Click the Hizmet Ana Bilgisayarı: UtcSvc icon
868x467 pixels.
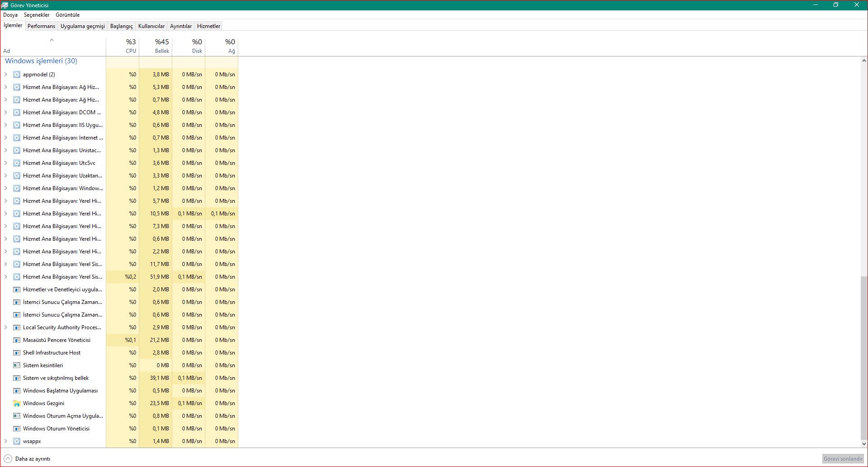17,163
